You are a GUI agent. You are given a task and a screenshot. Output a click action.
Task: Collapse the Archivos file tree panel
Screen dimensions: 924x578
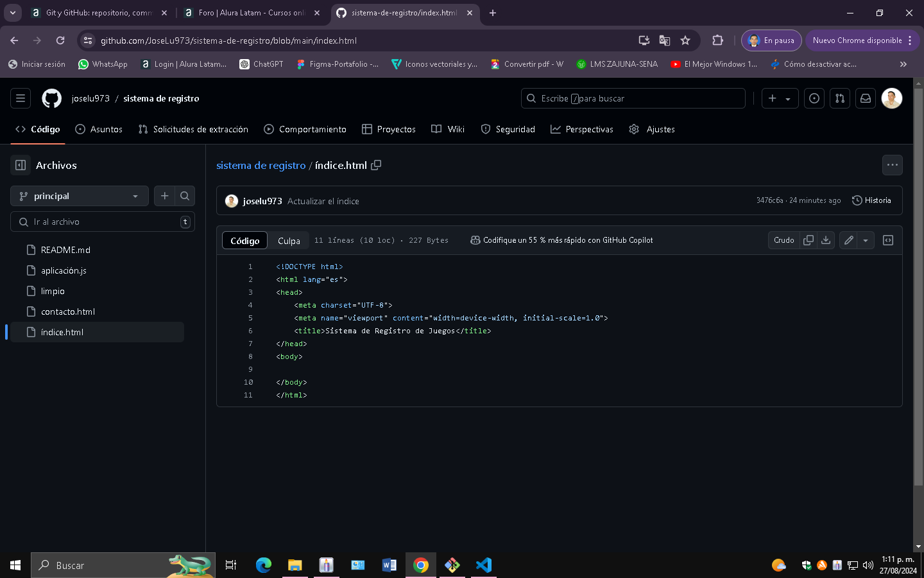tap(21, 165)
